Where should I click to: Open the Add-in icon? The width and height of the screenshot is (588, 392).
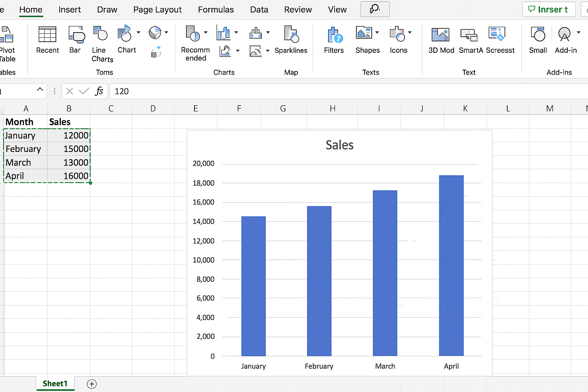point(564,34)
